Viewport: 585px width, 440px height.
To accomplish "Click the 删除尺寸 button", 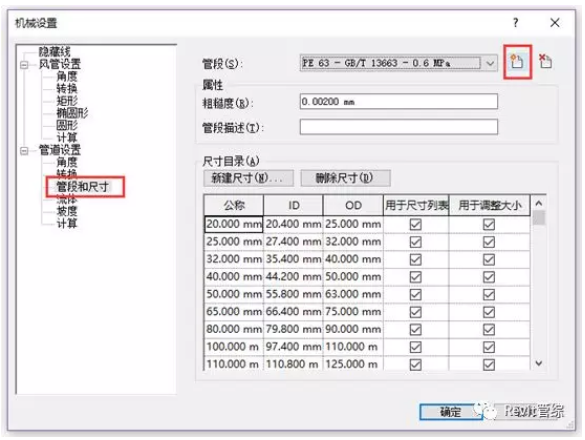I will (x=345, y=178).
